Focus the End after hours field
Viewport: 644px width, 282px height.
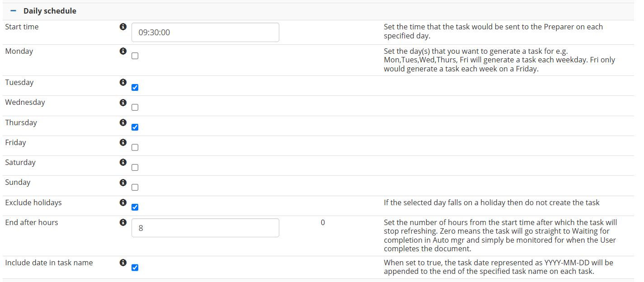coord(205,228)
